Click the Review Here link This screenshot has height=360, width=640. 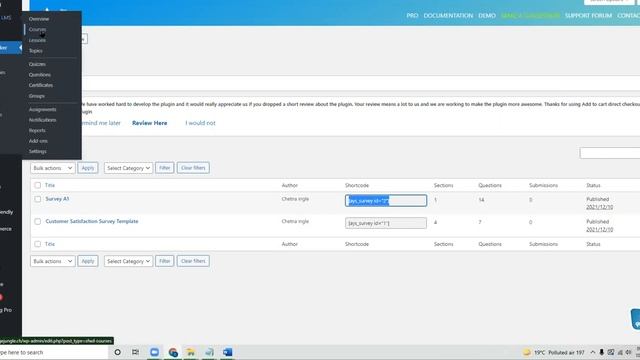[x=149, y=123]
